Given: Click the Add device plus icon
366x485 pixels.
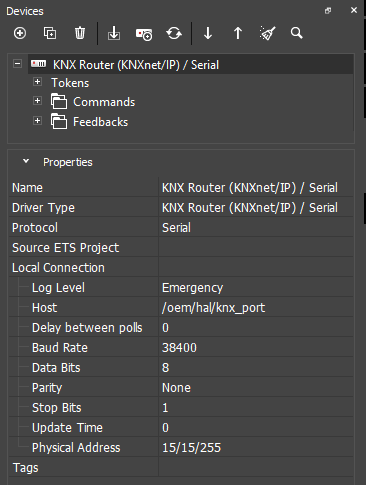Looking at the screenshot, I should coord(20,33).
